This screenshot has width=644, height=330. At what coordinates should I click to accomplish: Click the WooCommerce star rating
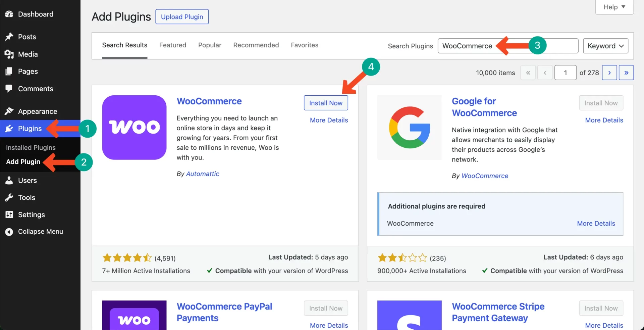click(127, 258)
